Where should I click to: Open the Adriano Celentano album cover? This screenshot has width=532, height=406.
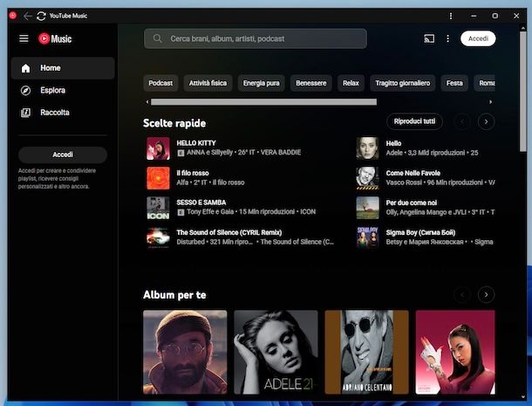(x=367, y=352)
